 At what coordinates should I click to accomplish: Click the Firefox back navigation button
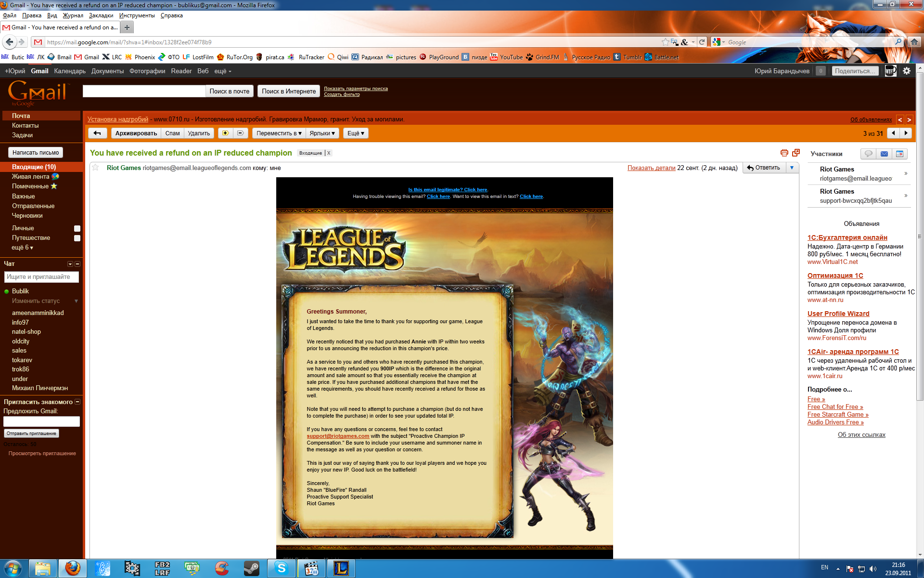[9, 42]
